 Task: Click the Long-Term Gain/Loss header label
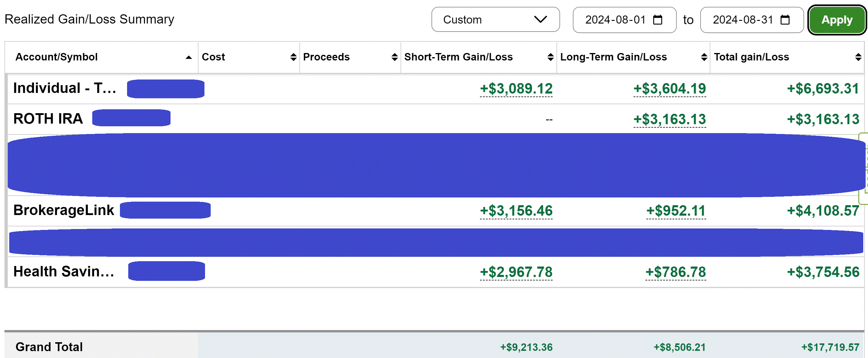(613, 57)
